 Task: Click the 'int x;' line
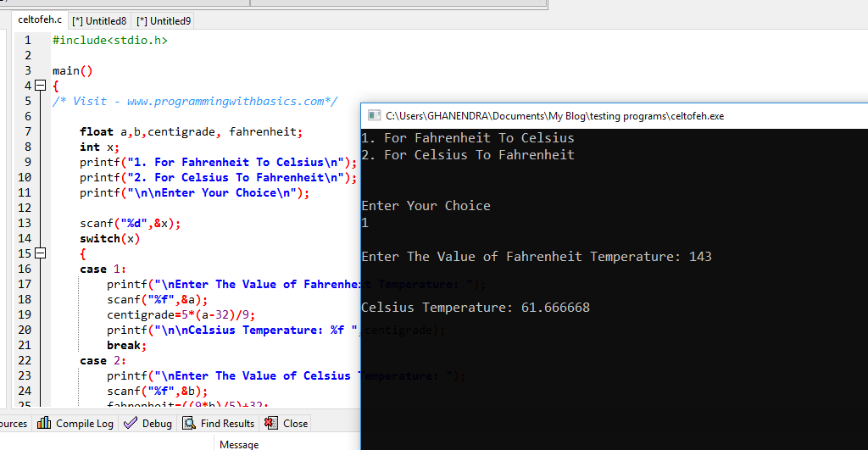pos(100,147)
